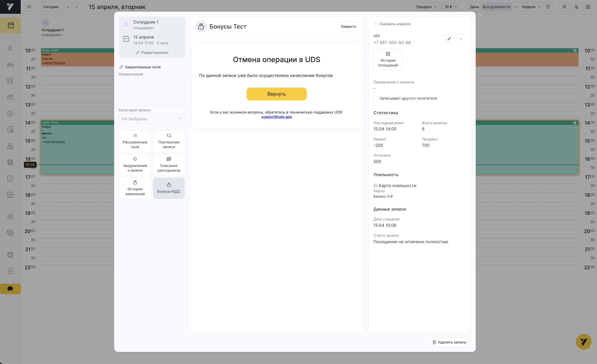Screen dimensions: 597x364
Task: Open the calendar section in the left sidebar
Action: 10,25
